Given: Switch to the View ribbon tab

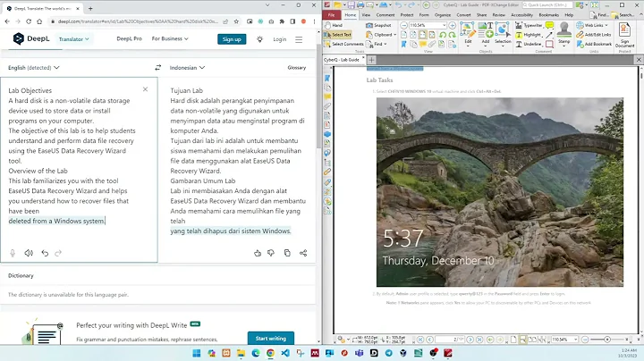Looking at the screenshot, I should click(x=366, y=15).
